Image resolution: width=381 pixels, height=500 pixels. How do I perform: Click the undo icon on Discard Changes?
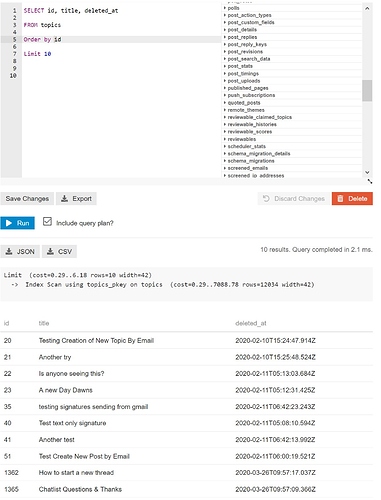click(x=266, y=199)
